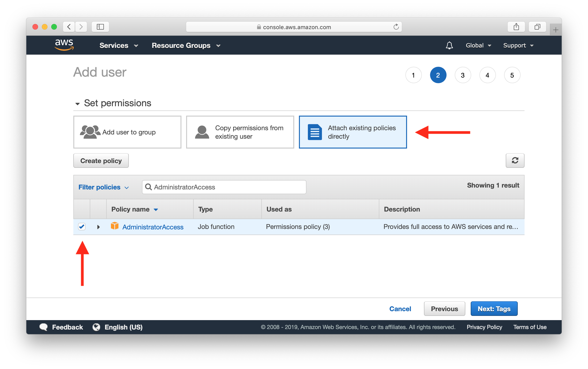Click the Previous button
This screenshot has width=588, height=369.
click(444, 309)
